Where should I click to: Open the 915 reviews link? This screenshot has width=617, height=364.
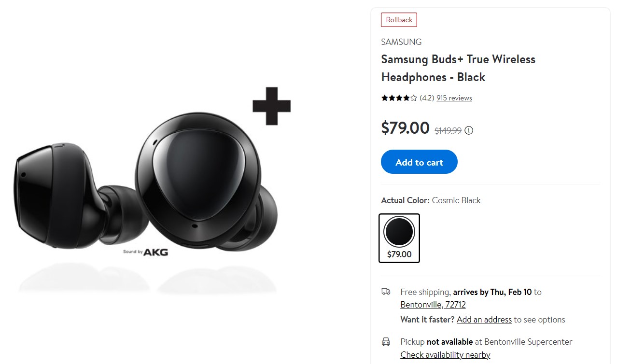coord(454,98)
